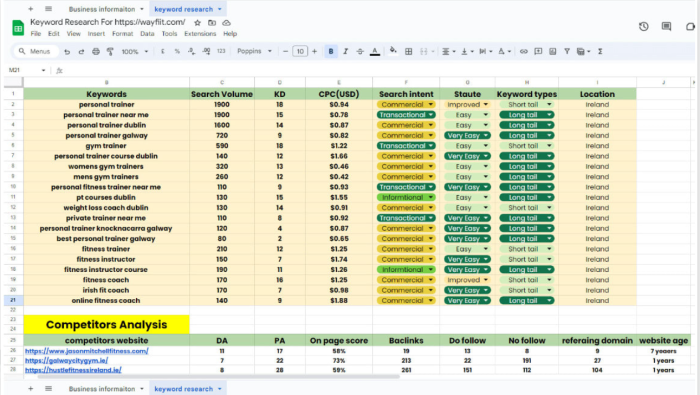Open the Poppins font dropdown

(x=254, y=51)
